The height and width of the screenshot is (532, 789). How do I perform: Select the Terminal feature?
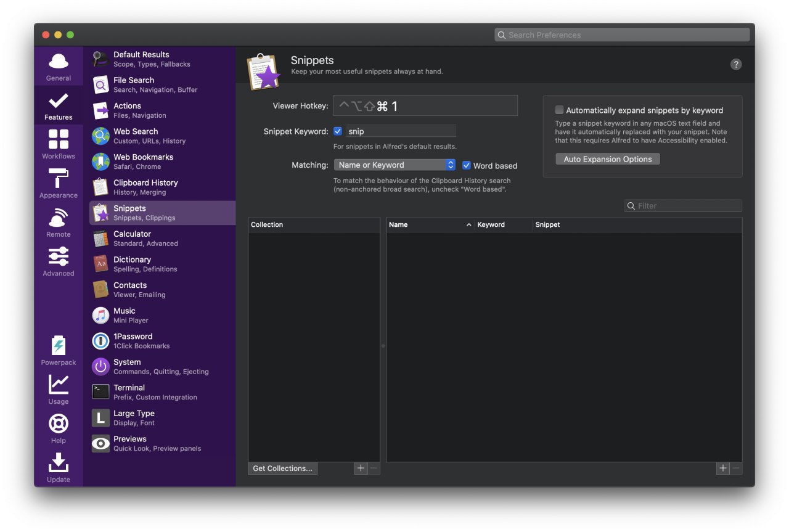(x=162, y=392)
